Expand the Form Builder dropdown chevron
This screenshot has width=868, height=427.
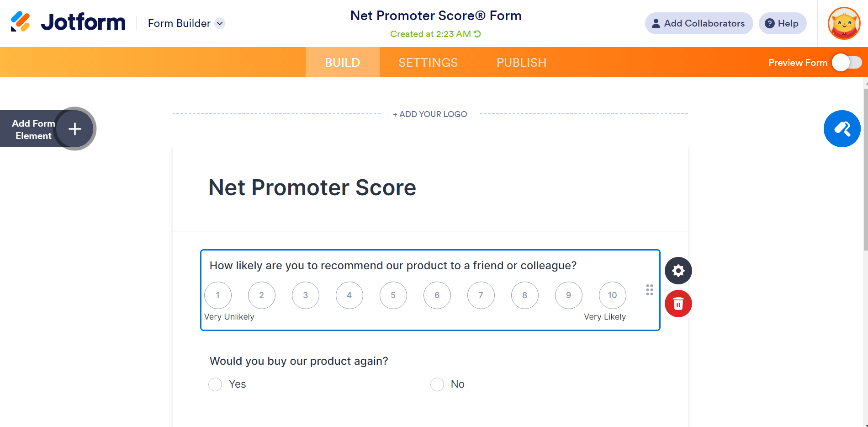point(220,23)
